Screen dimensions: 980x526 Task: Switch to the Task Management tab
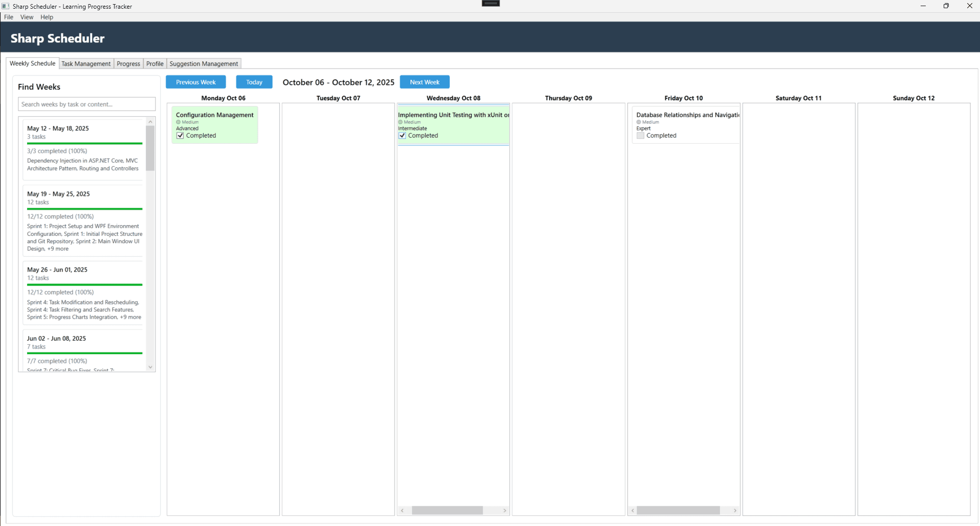coord(85,63)
